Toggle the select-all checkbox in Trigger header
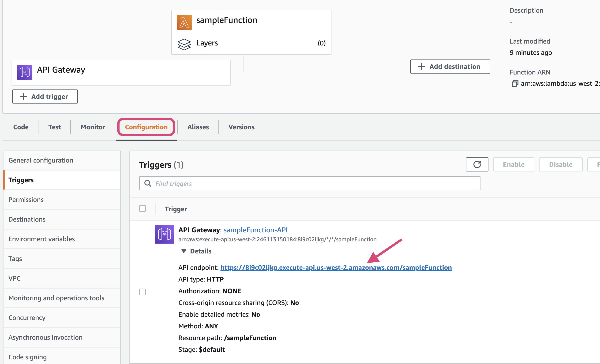 coord(142,208)
